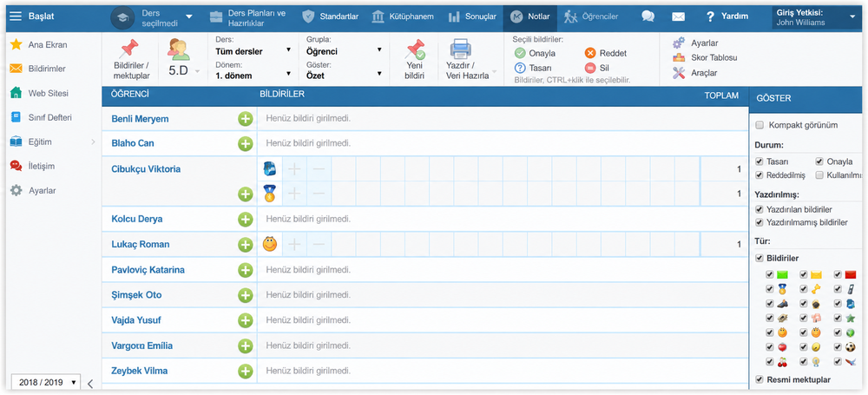
Task: Open the Grupla dropdown showing Öğrenci
Action: [344, 51]
